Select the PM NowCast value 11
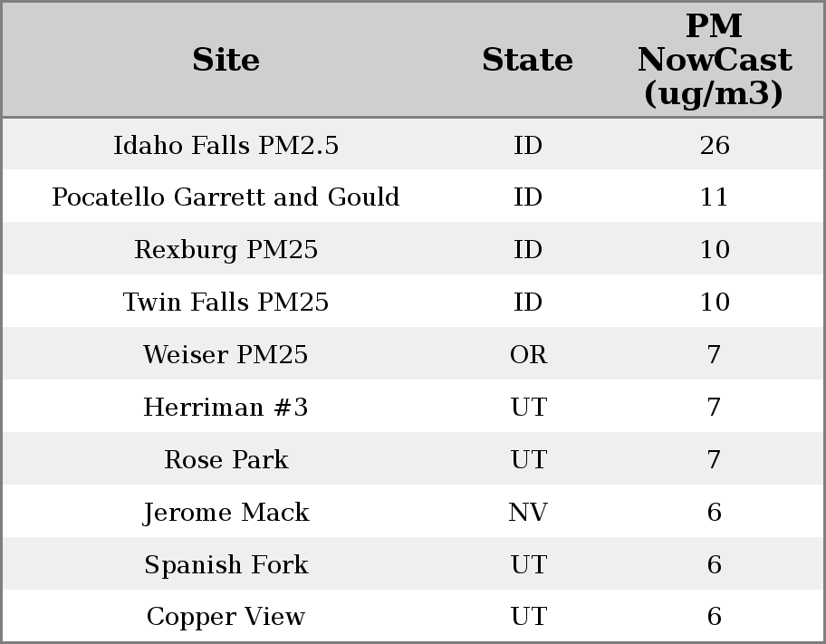 tap(714, 197)
